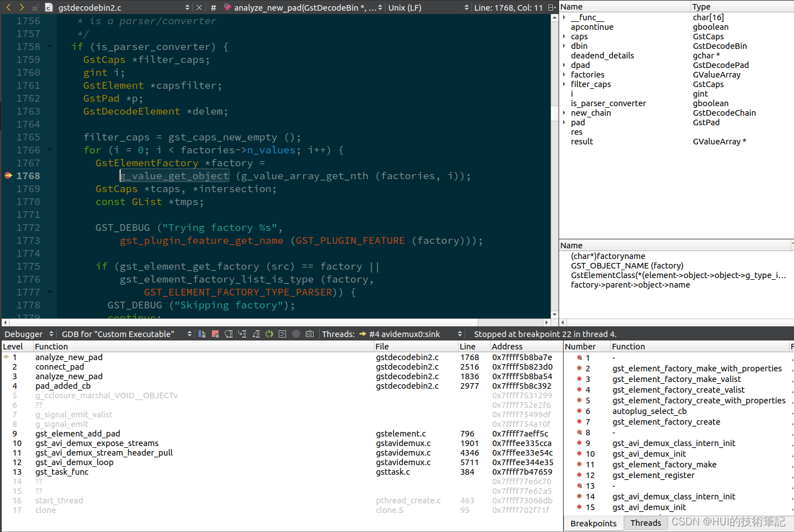Toggle breakpoint 6 dot for autoplug_select_cb
Screen dimensions: 794x532
(x=579, y=411)
